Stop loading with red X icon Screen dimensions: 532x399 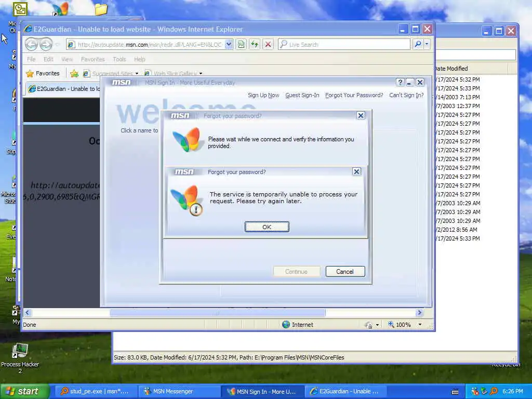tap(268, 45)
